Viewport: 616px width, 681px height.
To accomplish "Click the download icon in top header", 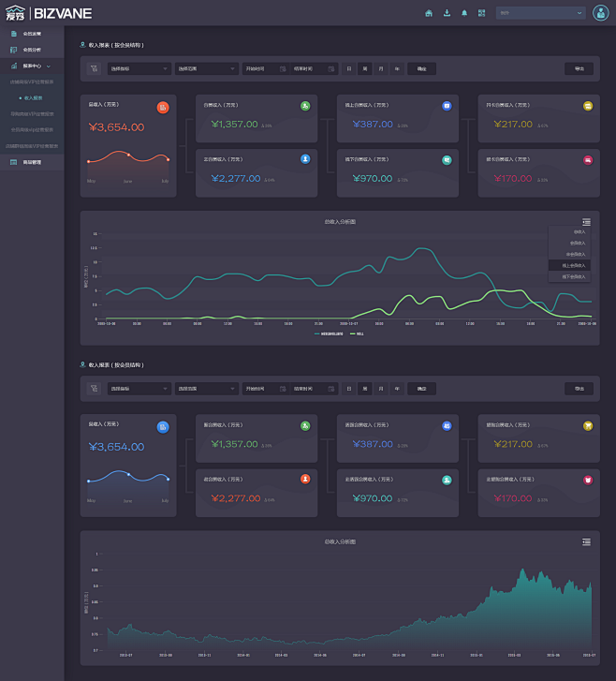I will pos(447,13).
